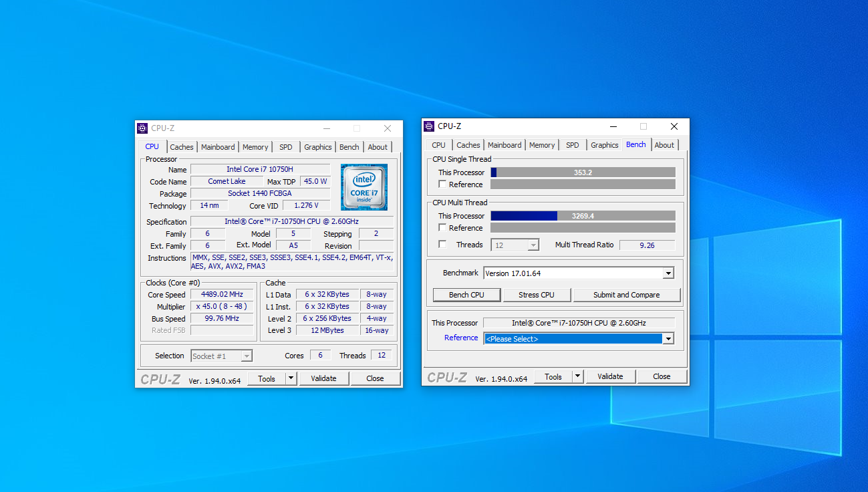This screenshot has width=868, height=492.
Task: Click the processor Name field Intel Core i7 10750H
Action: (260, 169)
